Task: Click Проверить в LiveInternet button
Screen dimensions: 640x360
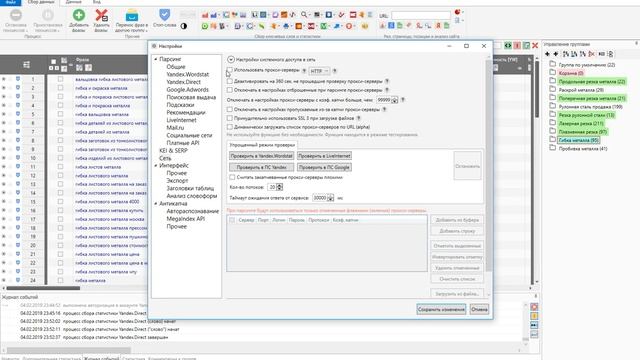Action: 324,156
